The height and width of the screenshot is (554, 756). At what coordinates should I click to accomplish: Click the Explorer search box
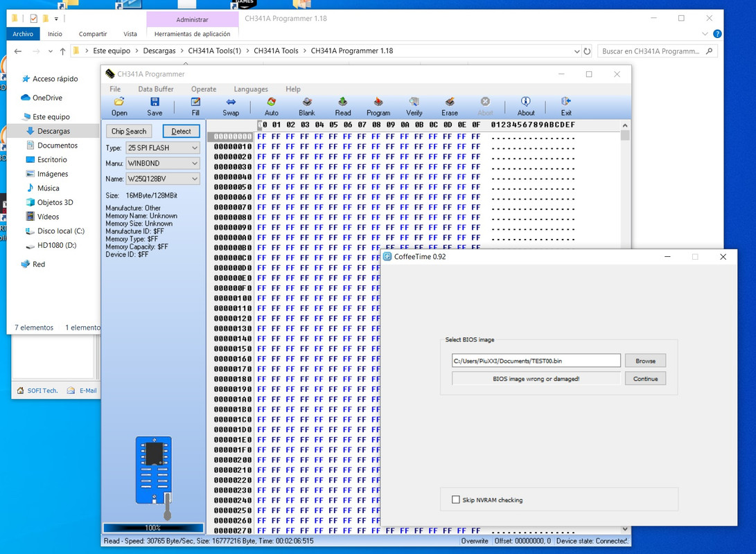pyautogui.click(x=657, y=51)
